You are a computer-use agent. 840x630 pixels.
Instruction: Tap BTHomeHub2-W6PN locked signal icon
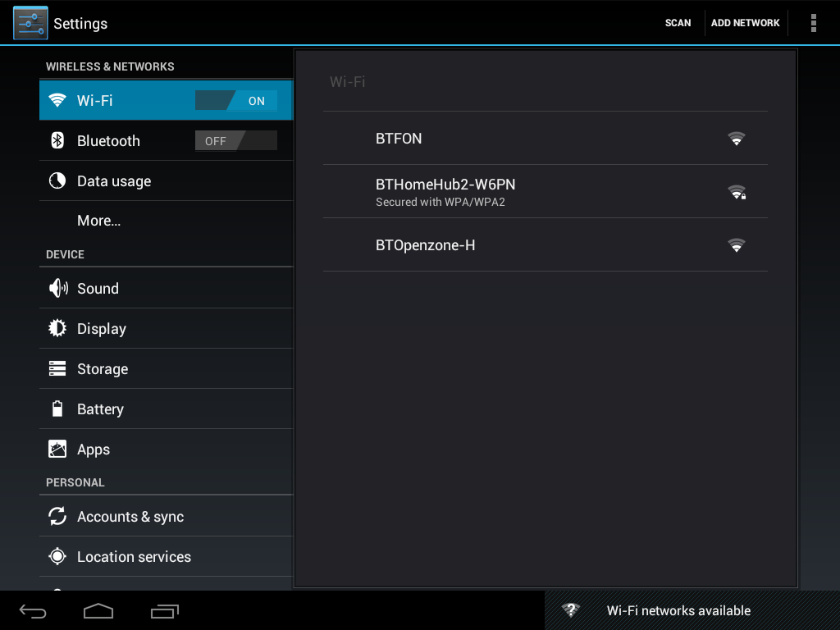click(737, 192)
